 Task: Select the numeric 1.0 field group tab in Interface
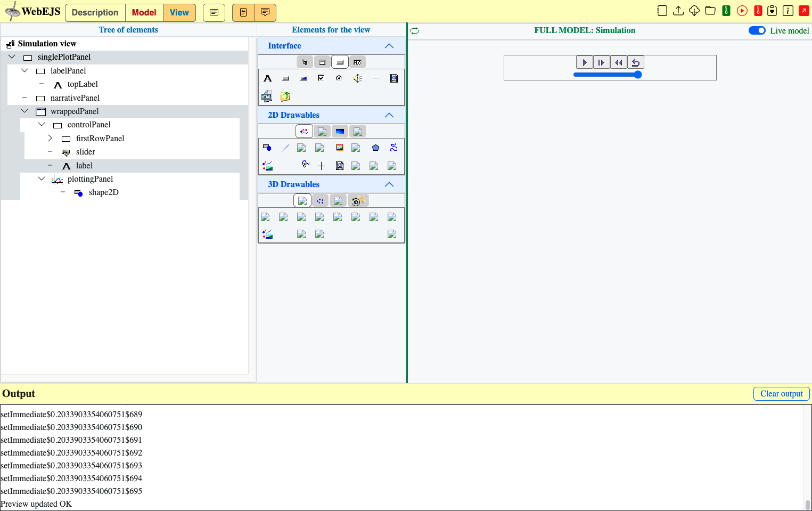(357, 62)
